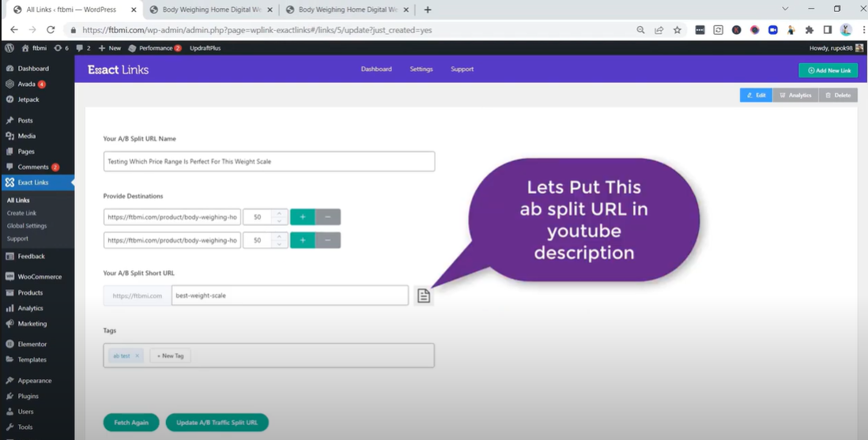Open Support in the Exact Links header
The image size is (868, 440).
click(462, 70)
